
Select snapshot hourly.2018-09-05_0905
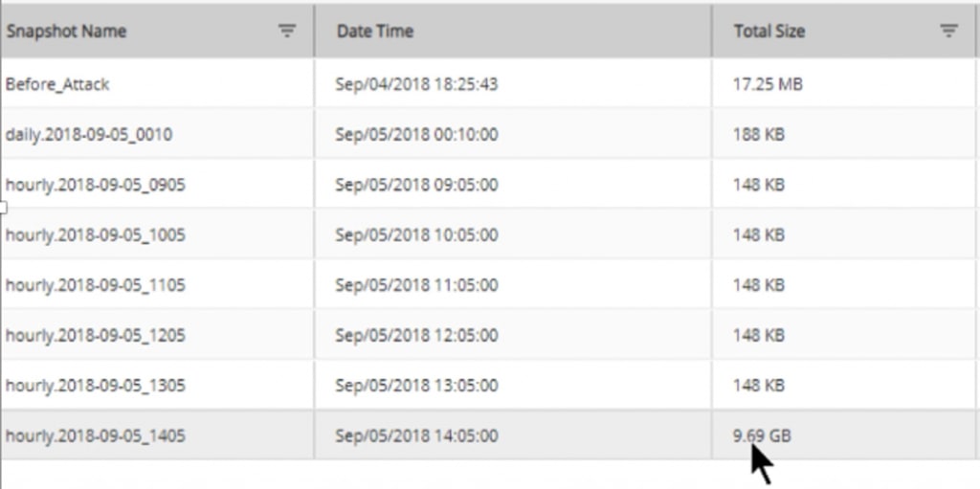(x=96, y=185)
